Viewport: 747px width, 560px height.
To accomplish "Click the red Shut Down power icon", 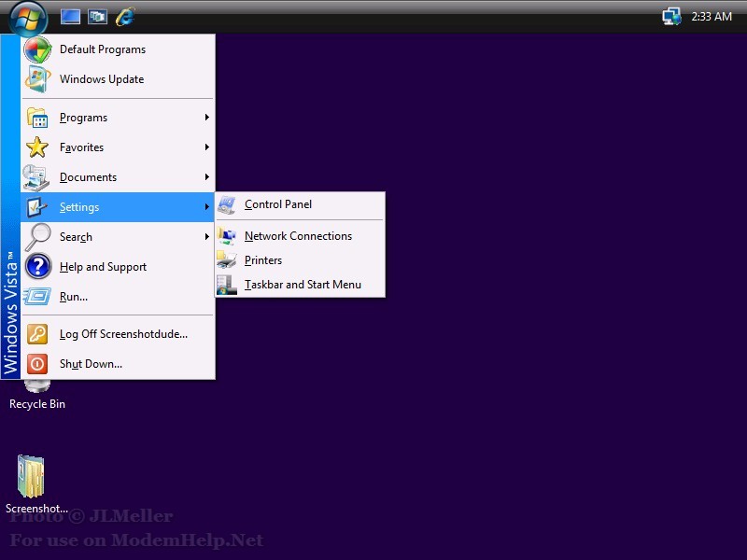I will 37,364.
